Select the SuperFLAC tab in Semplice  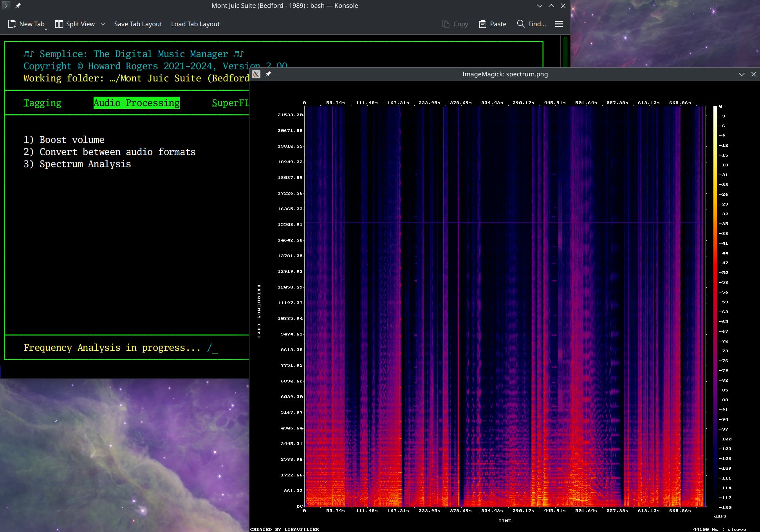pos(230,103)
